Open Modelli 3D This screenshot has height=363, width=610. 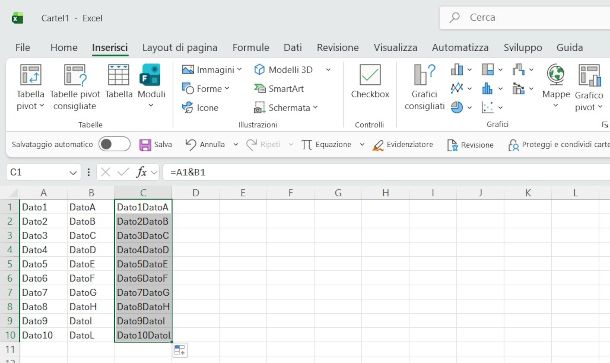(283, 70)
